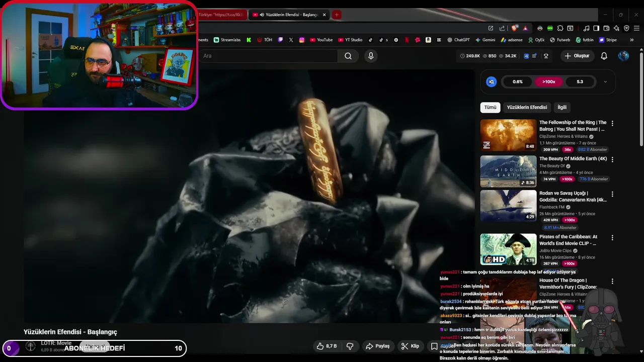Click the >100x top stat pill
The image size is (644, 362).
(x=549, y=81)
